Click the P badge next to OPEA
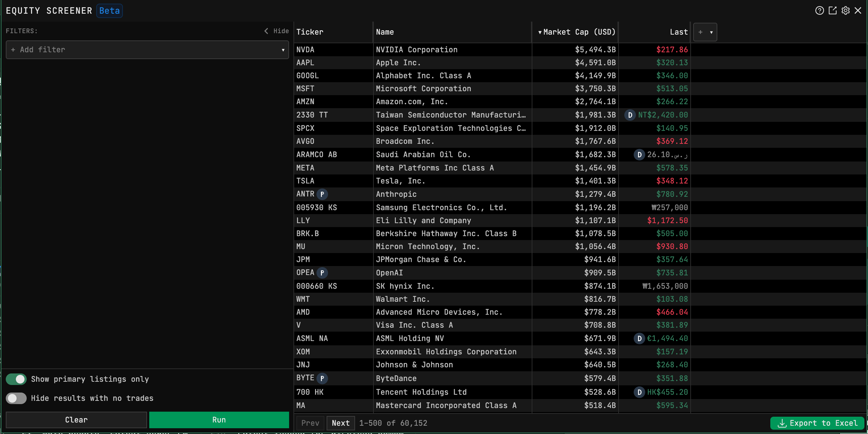Image resolution: width=868 pixels, height=434 pixels. click(322, 273)
